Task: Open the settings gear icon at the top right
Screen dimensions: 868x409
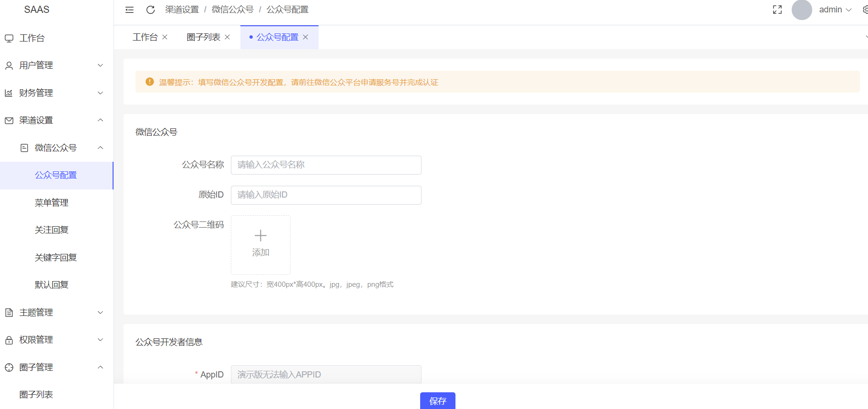Action: tap(865, 10)
